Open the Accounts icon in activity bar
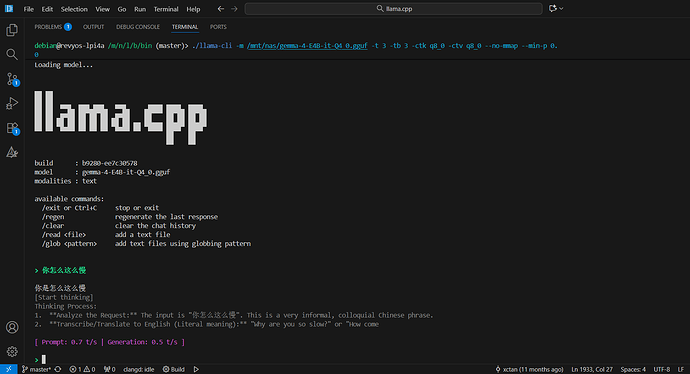This screenshot has width=690, height=374. point(12,327)
